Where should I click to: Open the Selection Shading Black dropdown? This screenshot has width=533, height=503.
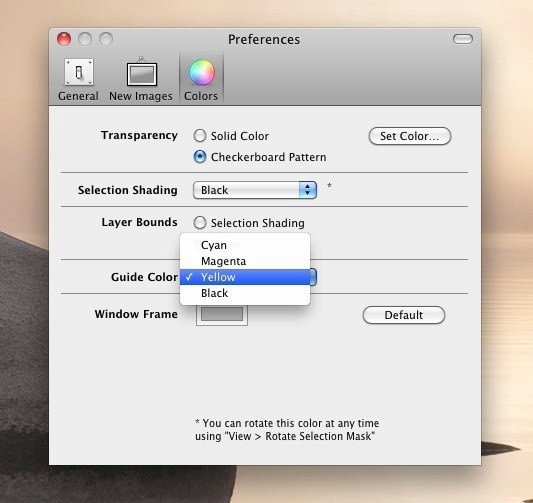(x=255, y=190)
